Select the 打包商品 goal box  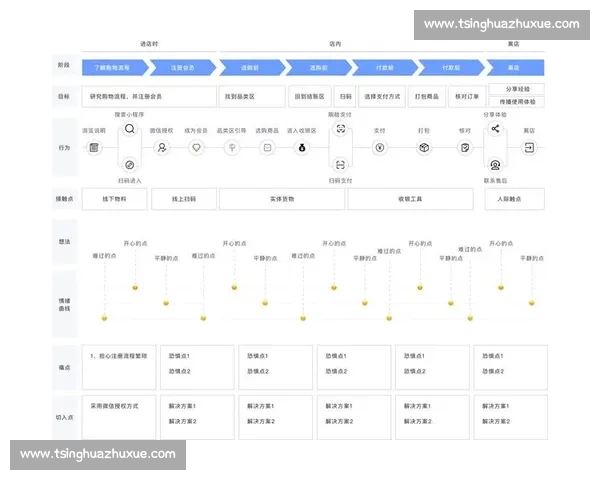pyautogui.click(x=427, y=96)
